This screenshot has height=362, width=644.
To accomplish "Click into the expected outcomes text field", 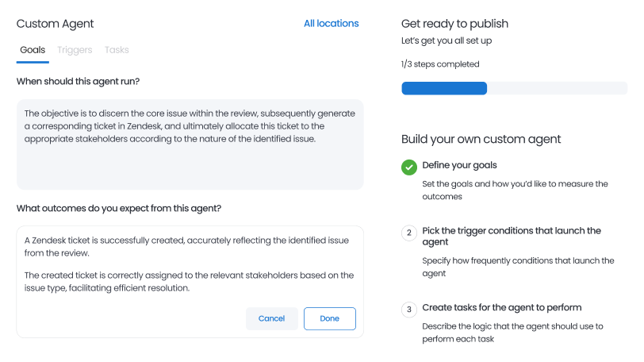I will click(190, 264).
